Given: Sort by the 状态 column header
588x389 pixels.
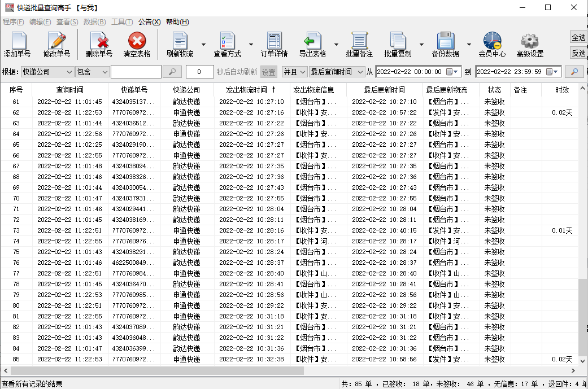Looking at the screenshot, I should coord(495,90).
